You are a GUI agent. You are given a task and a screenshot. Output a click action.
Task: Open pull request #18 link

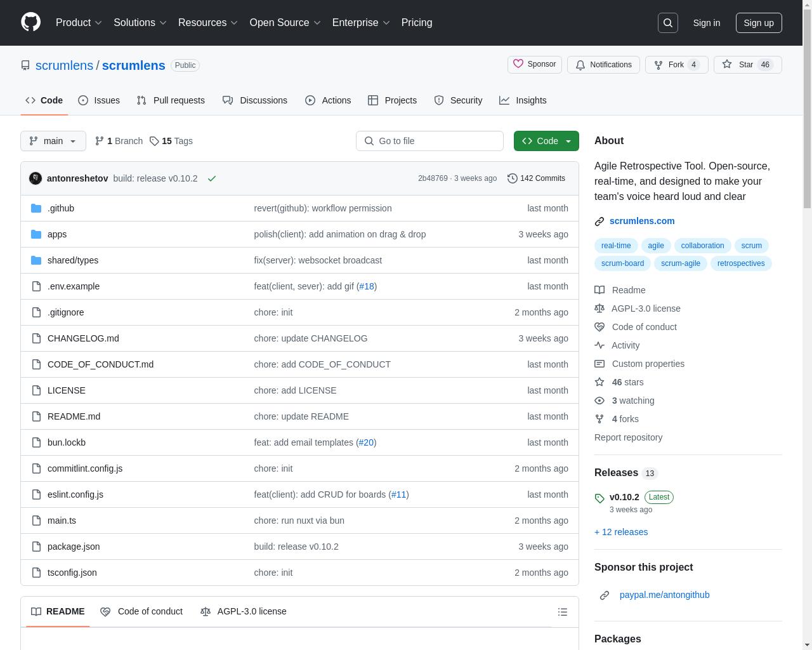coord(367,286)
